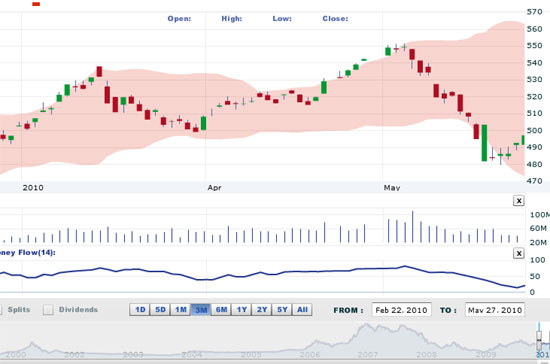This screenshot has height=364, width=550.
Task: Click the Splits option label
Action: (19, 310)
